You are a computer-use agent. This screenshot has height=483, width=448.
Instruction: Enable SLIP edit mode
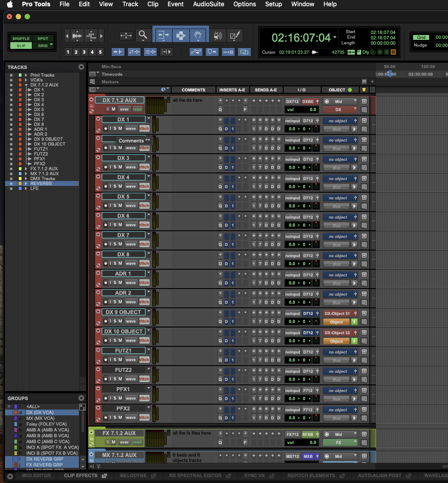click(21, 46)
